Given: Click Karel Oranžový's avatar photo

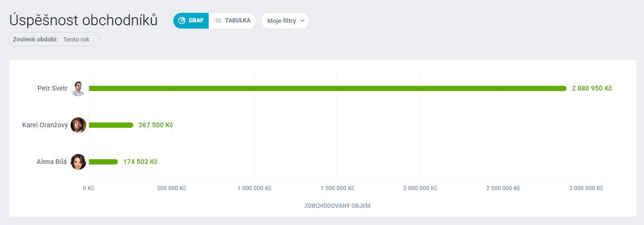Looking at the screenshot, I should 78,125.
